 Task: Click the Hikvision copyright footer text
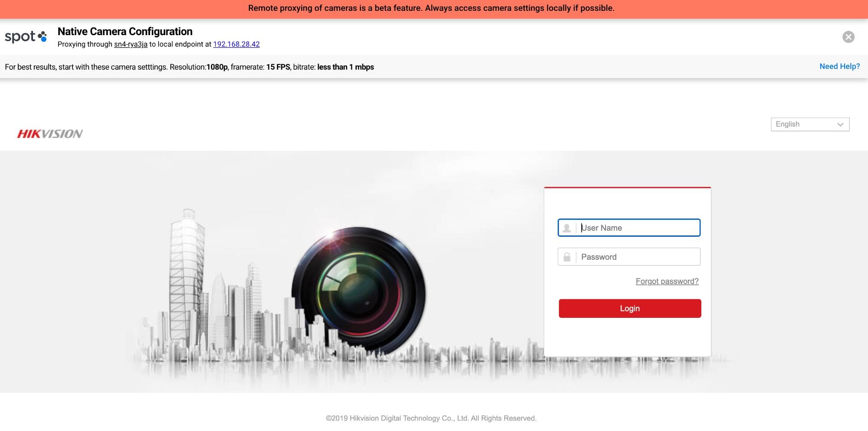click(x=431, y=418)
